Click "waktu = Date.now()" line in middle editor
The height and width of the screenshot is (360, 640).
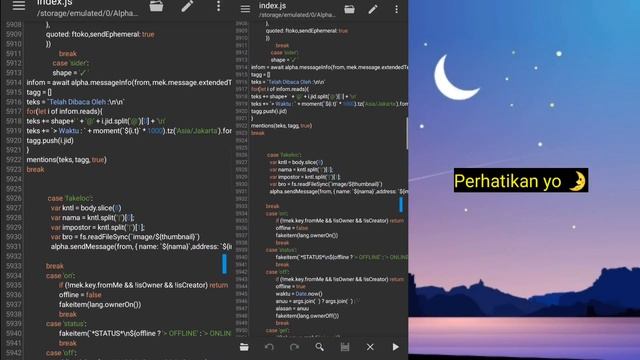pos(299,294)
